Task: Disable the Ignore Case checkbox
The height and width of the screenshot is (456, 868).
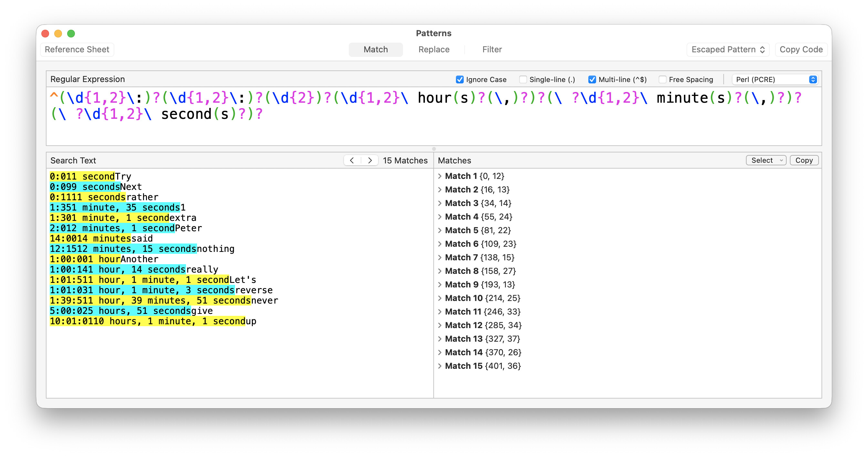Action: [460, 79]
